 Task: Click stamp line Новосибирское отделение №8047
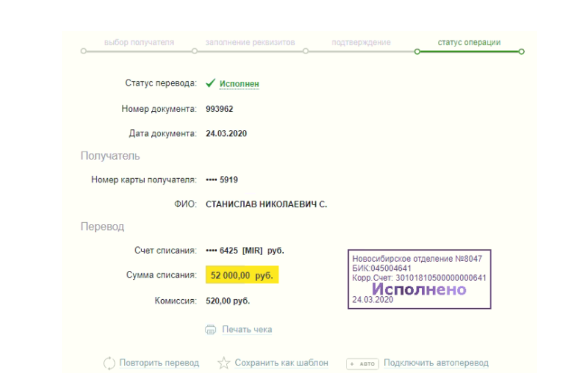tap(417, 259)
